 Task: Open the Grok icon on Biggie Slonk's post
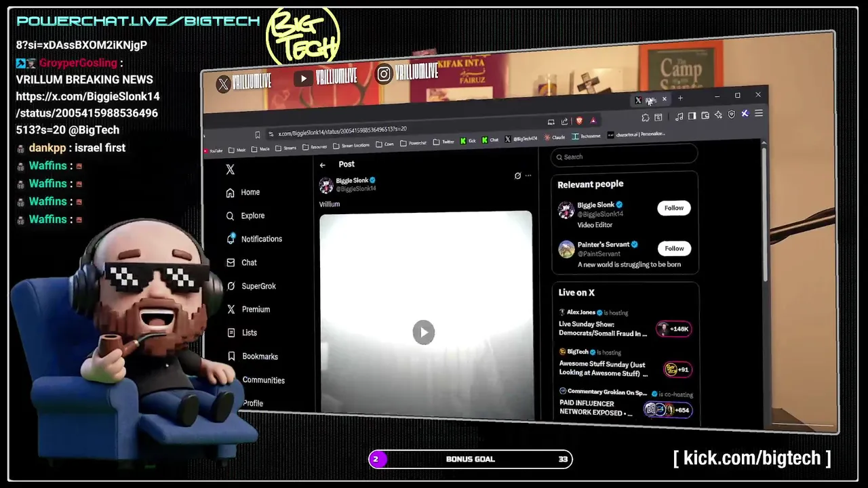(517, 176)
